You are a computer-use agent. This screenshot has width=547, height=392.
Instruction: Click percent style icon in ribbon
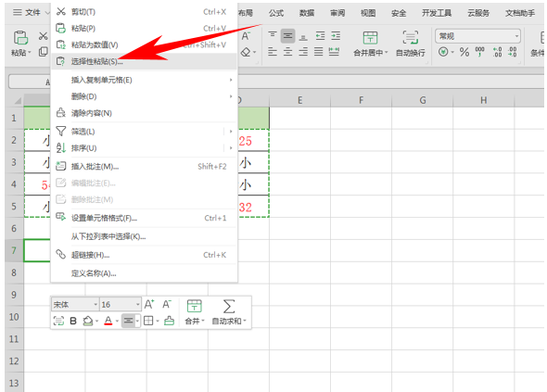point(464,52)
